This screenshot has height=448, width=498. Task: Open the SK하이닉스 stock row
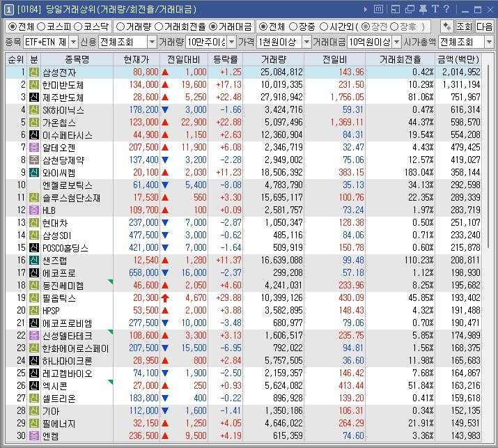click(x=243, y=110)
